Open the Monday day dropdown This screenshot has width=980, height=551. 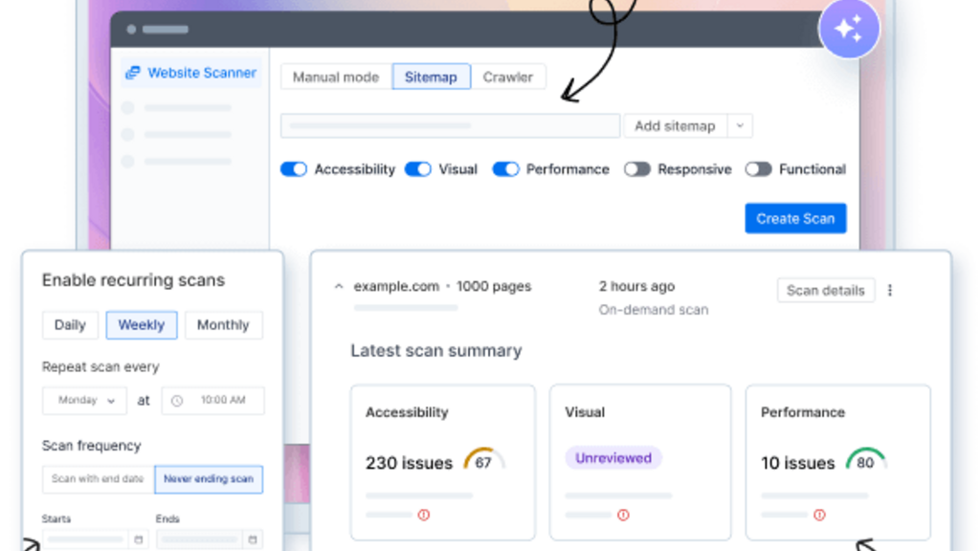click(84, 401)
